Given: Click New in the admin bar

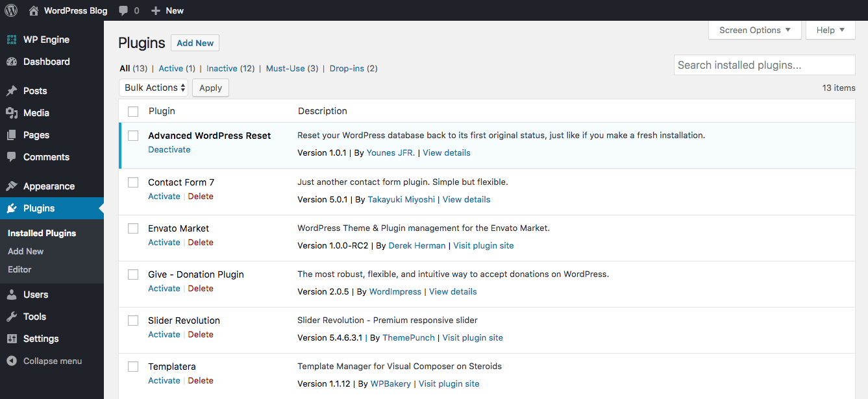Looking at the screenshot, I should click(x=167, y=10).
